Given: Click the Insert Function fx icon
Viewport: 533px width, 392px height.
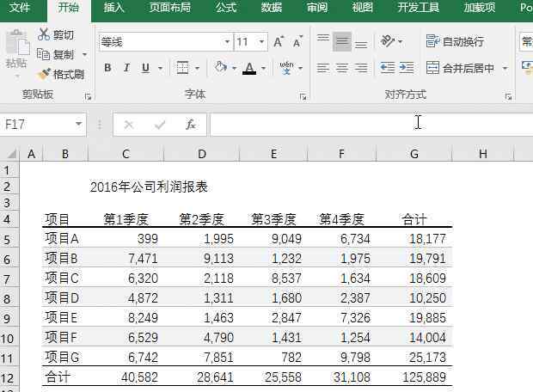Looking at the screenshot, I should click(x=191, y=125).
